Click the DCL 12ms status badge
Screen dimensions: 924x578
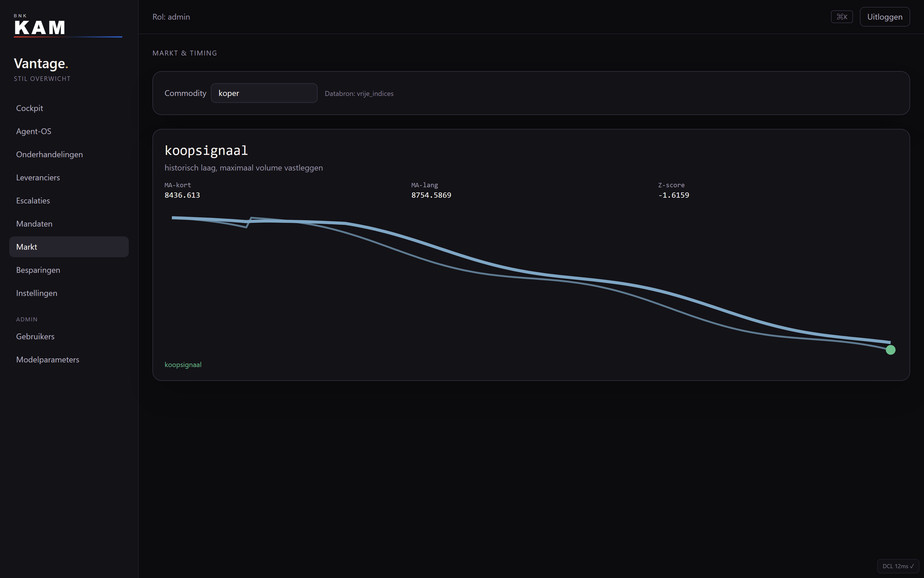(x=898, y=566)
